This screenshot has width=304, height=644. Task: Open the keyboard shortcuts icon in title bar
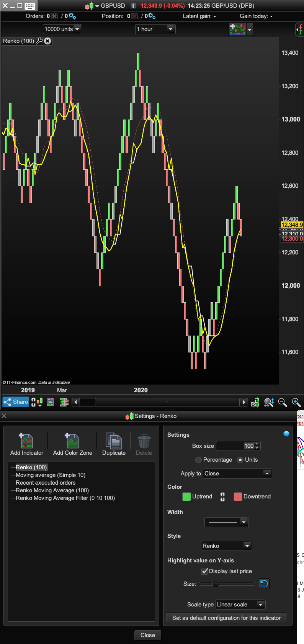(29, 6)
